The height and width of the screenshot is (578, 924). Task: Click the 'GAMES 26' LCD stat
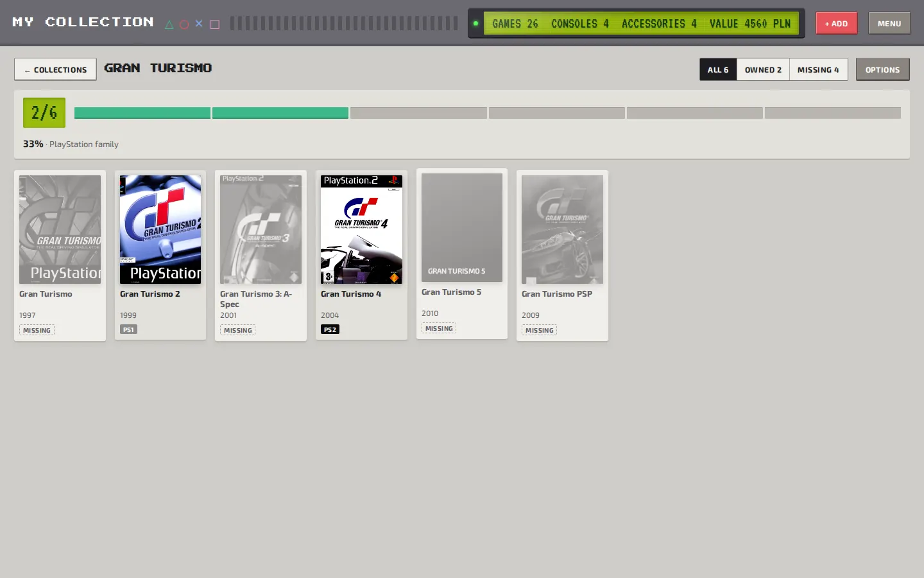[515, 24]
